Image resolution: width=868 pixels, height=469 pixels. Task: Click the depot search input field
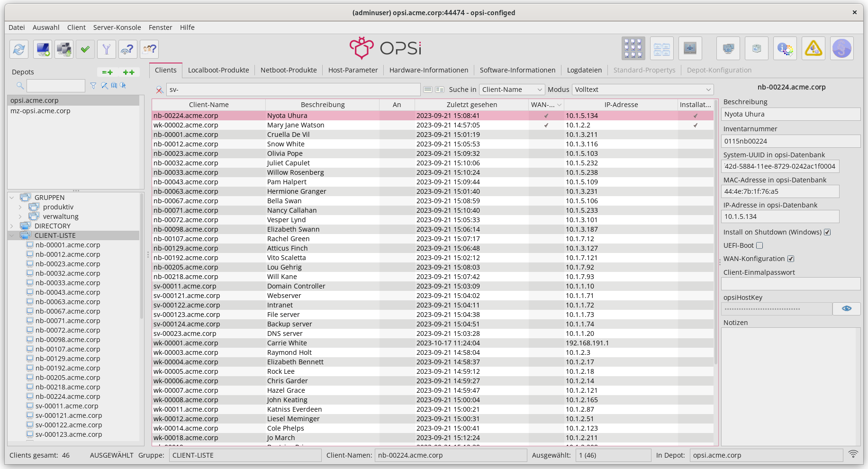pyautogui.click(x=56, y=86)
